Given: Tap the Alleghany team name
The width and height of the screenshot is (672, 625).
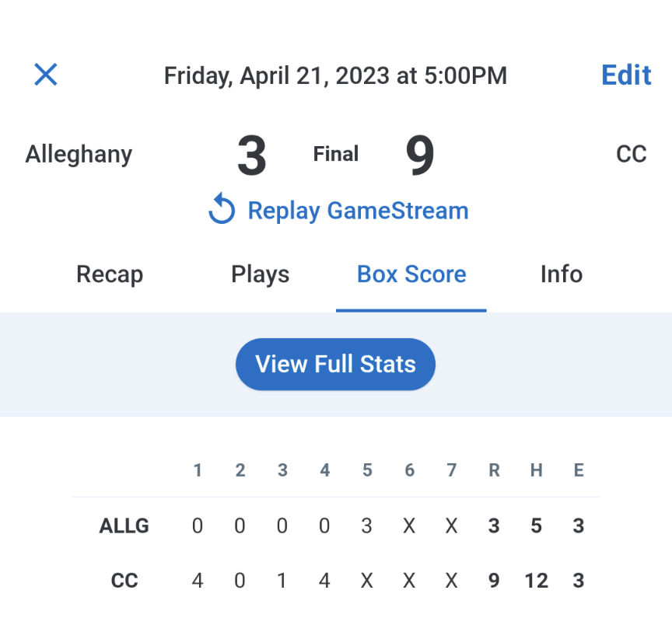Looking at the screenshot, I should (x=79, y=154).
